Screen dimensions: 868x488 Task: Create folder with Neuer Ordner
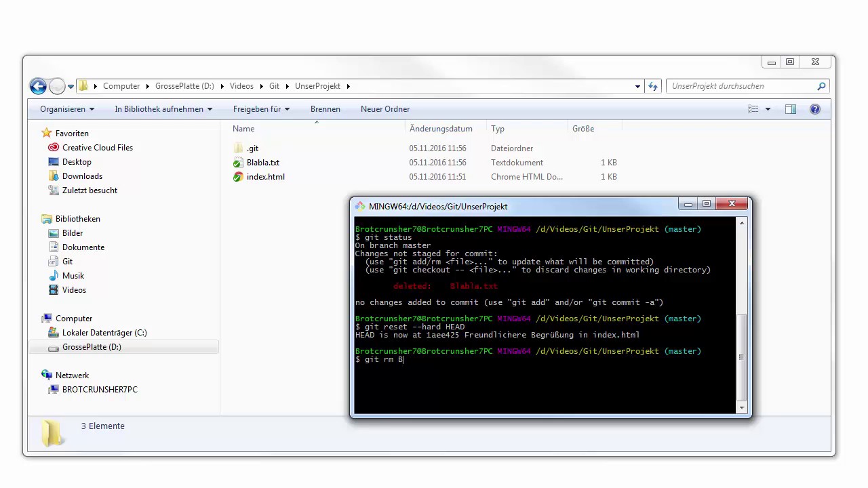coord(385,109)
